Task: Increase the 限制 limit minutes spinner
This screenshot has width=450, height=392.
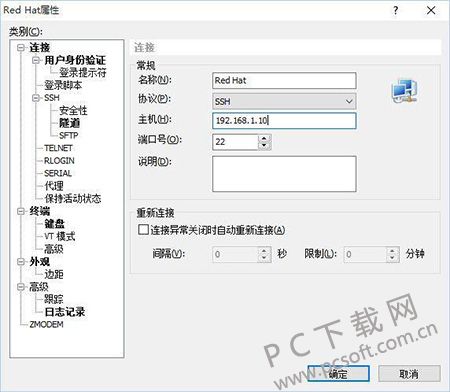Action: (392, 251)
